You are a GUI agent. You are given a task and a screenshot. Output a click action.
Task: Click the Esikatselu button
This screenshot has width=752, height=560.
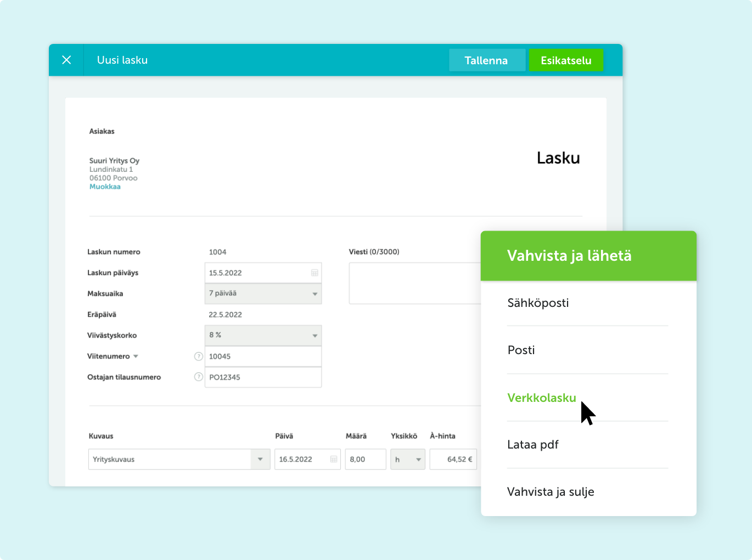click(566, 60)
